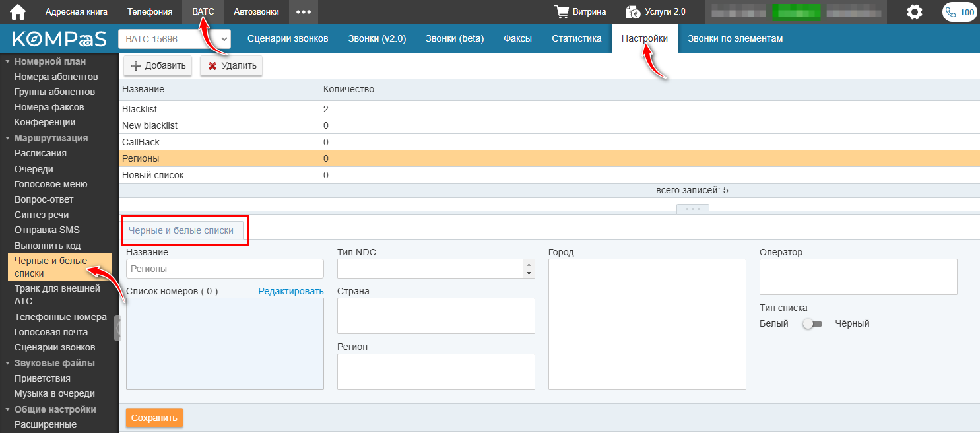Image resolution: width=980 pixels, height=433 pixels.
Task: Open Черные и белые списки sidebar item
Action: point(59,267)
